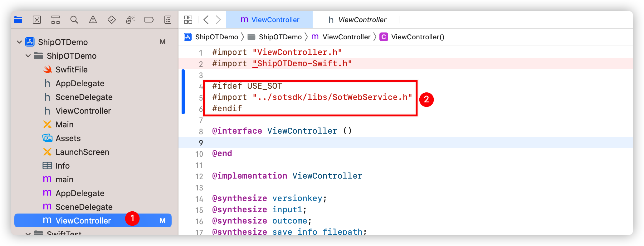This screenshot has height=246, width=644.
Task: Collapse the ShipOTDemo project root
Action: (19, 42)
